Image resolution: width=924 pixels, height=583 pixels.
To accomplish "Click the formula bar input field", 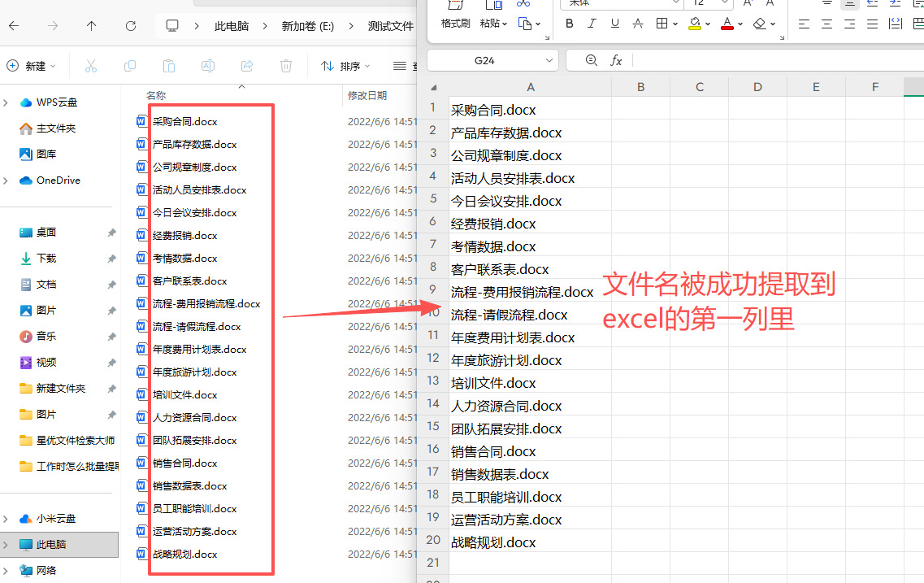I will point(778,60).
